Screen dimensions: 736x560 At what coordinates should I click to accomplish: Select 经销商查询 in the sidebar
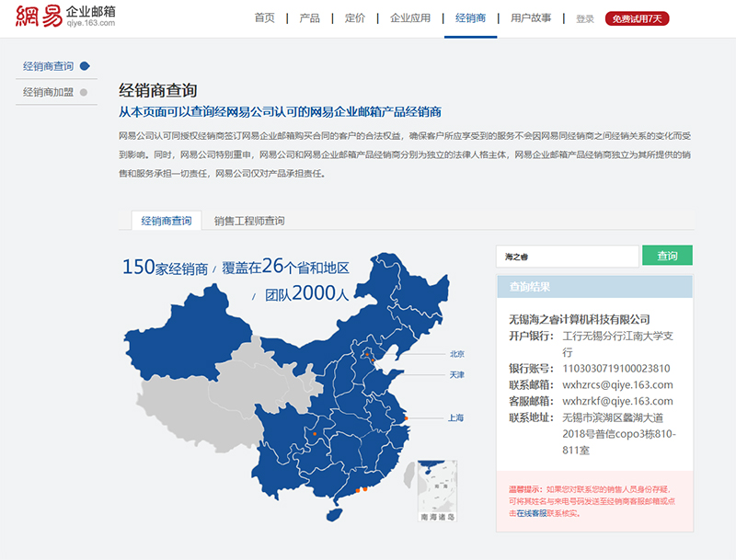point(49,66)
